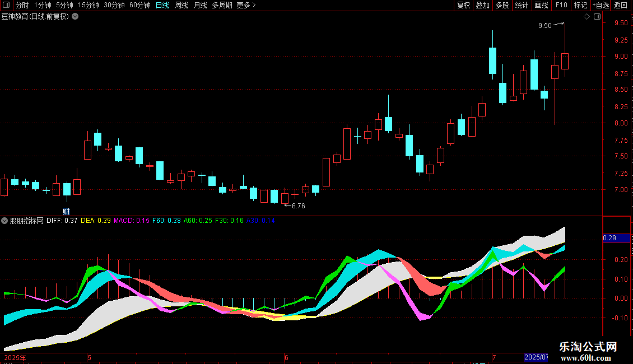The image size is (633, 364).
Task: Switch to 分时 intraday view
Action: click(22, 5)
